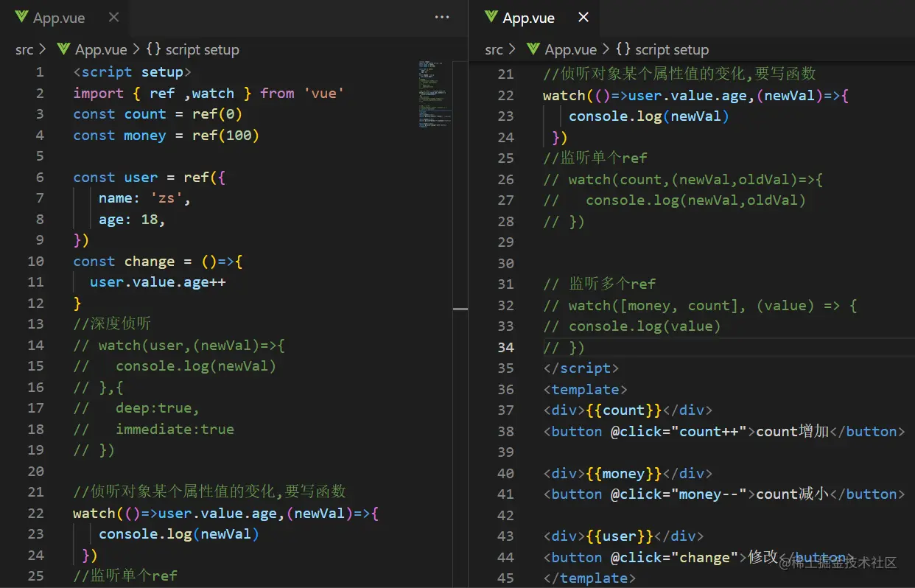The height and width of the screenshot is (588, 915).
Task: Click the Vue icon in right breadcrumb
Action: pos(533,49)
